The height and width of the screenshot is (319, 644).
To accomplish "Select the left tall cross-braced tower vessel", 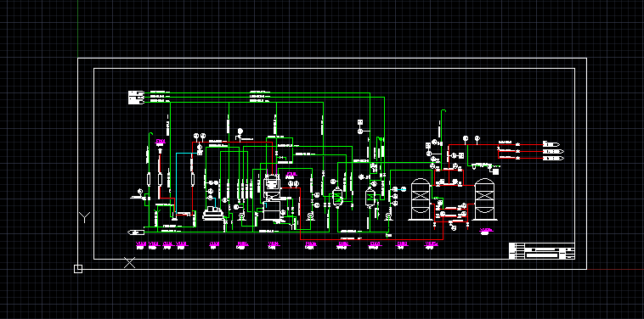I will click(421, 199).
